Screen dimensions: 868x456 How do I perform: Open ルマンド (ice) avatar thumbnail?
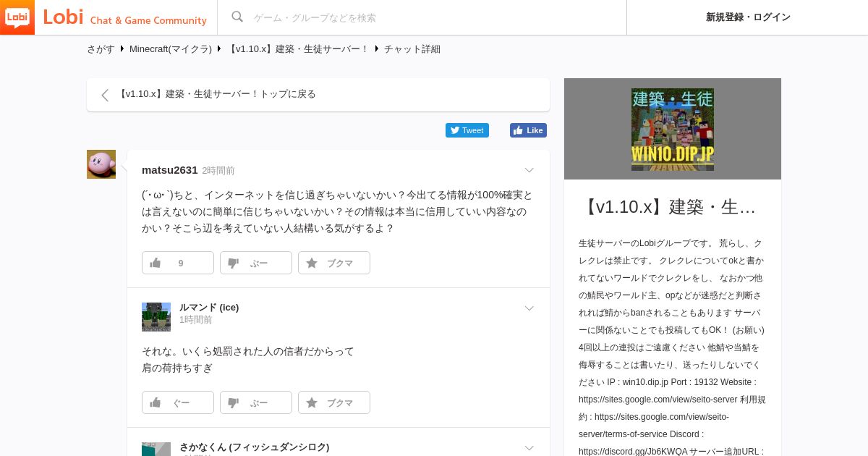[156, 317]
